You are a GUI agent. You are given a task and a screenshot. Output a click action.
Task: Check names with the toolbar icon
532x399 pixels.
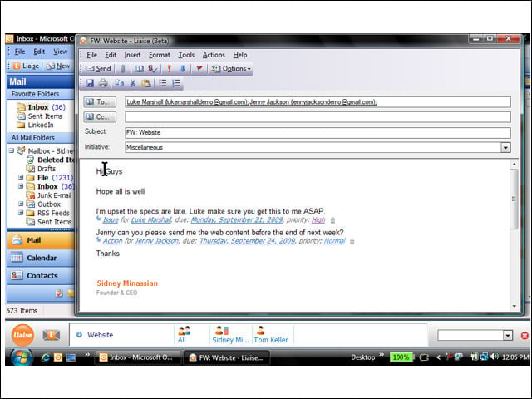pyautogui.click(x=153, y=69)
